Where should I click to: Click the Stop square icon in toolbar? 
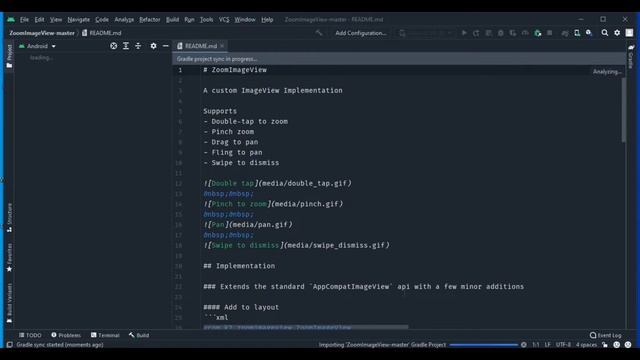click(x=550, y=33)
